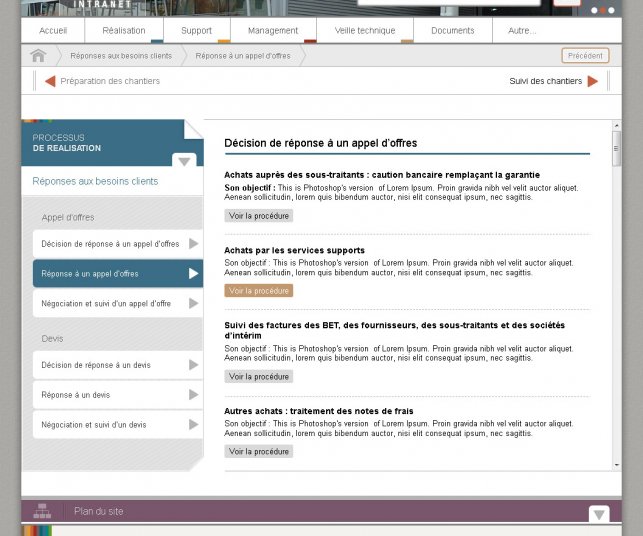
Task: Click the orange Voir la procédure under services supports
Action: [x=259, y=291]
